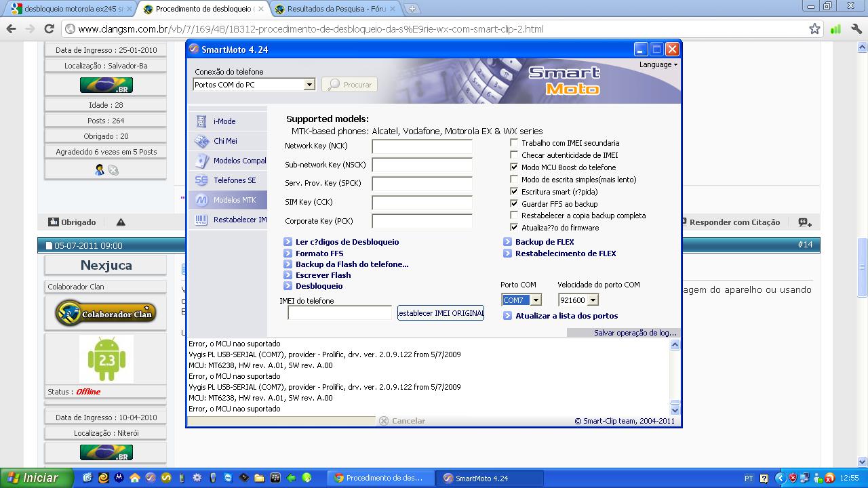Click Backup de FLEX
The height and width of the screenshot is (488, 868).
click(545, 242)
